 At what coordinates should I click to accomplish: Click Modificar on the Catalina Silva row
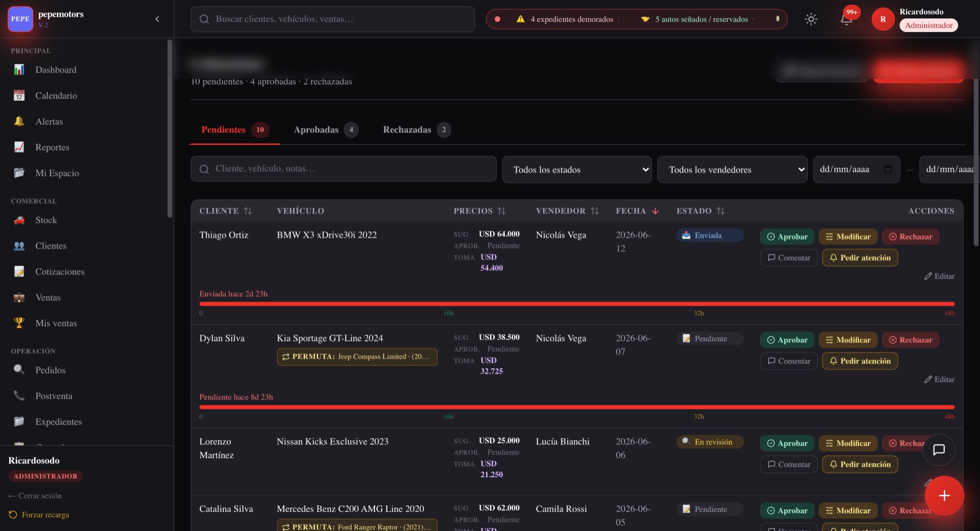(x=848, y=511)
